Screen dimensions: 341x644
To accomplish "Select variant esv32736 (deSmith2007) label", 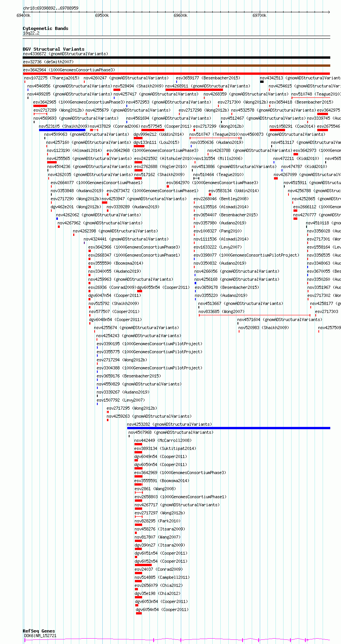I will [48, 62].
